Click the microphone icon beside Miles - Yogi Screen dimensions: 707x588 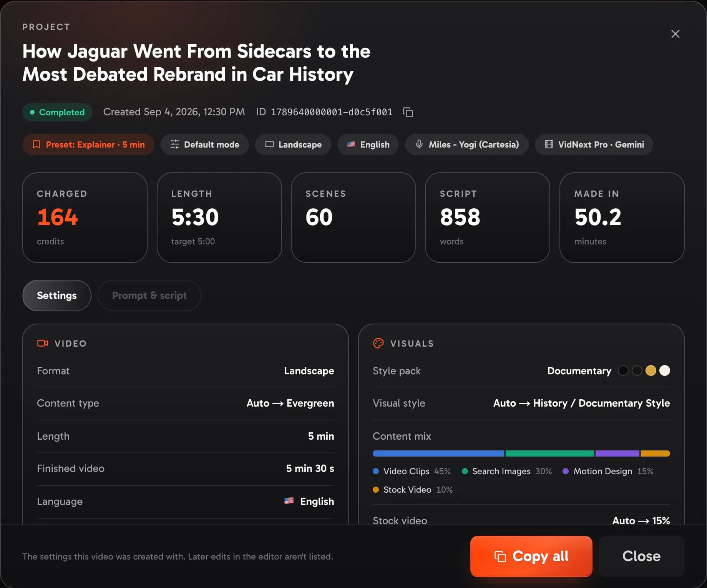(419, 145)
